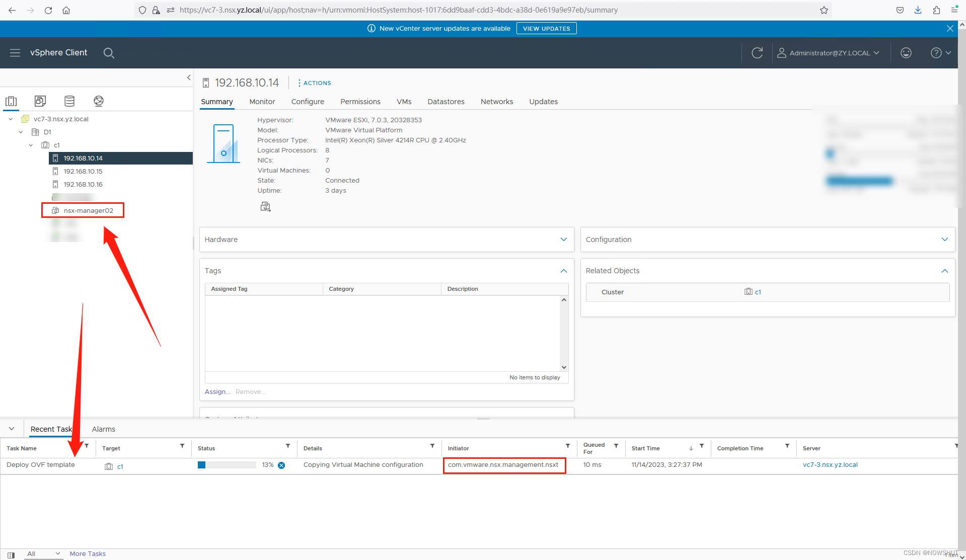Open the vSphere hamburger menu
The width and height of the screenshot is (966, 560).
15,53
